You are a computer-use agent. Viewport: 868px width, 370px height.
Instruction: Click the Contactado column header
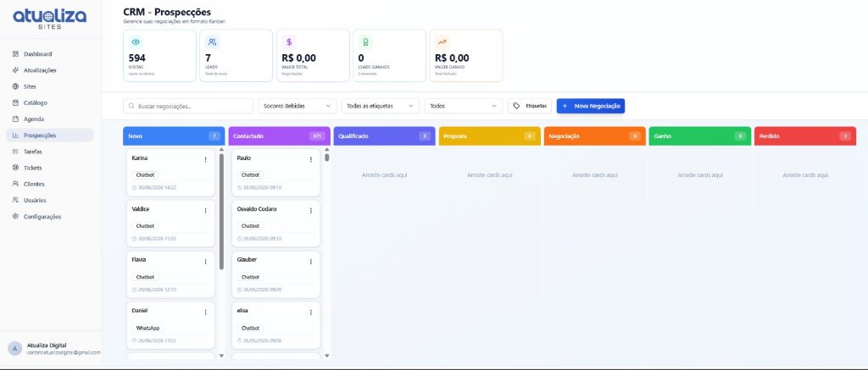(x=279, y=136)
